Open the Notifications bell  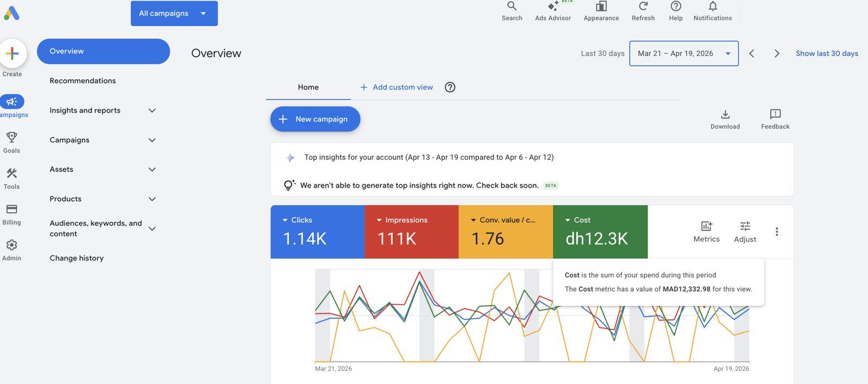(x=712, y=11)
